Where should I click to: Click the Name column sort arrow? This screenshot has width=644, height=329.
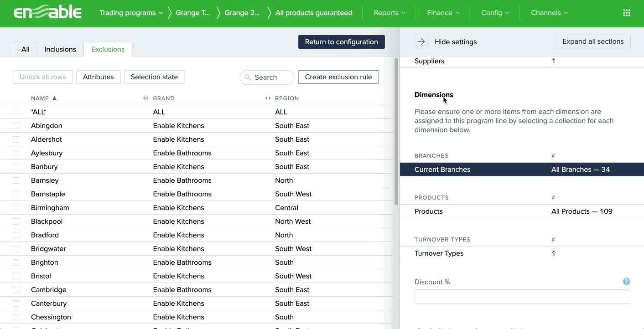(x=55, y=98)
